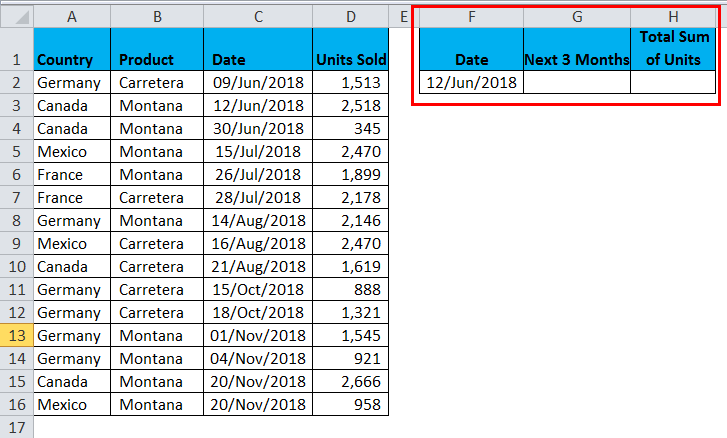Select cell with date 09/Jun/2018
Screen dimensions: 727x438
pos(257,82)
